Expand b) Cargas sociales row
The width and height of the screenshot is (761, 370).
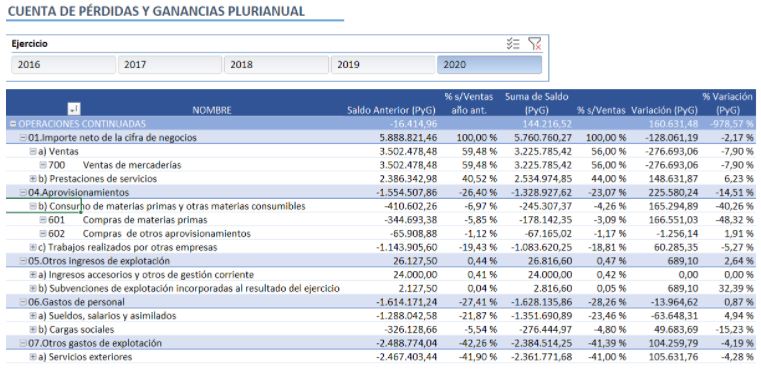33,330
